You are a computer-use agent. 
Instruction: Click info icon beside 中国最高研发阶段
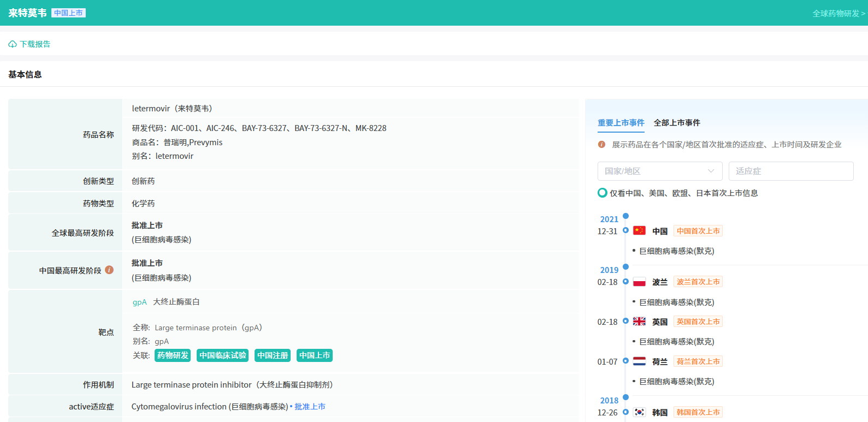(x=109, y=270)
